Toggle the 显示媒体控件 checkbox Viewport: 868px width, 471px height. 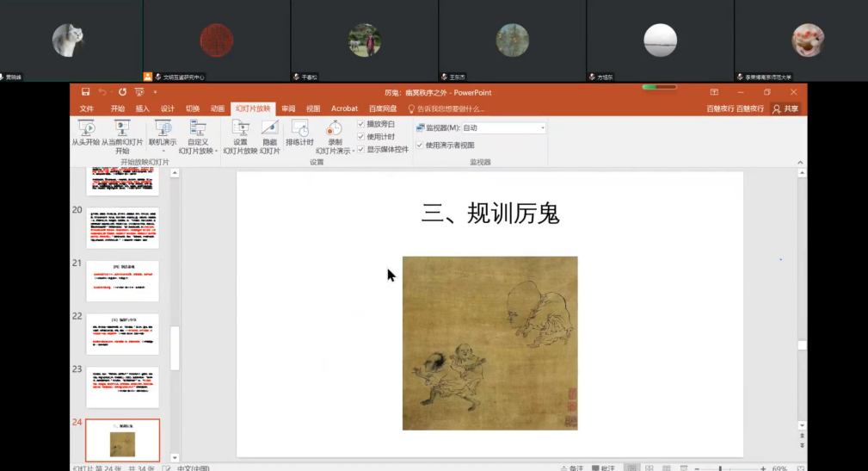tap(361, 150)
